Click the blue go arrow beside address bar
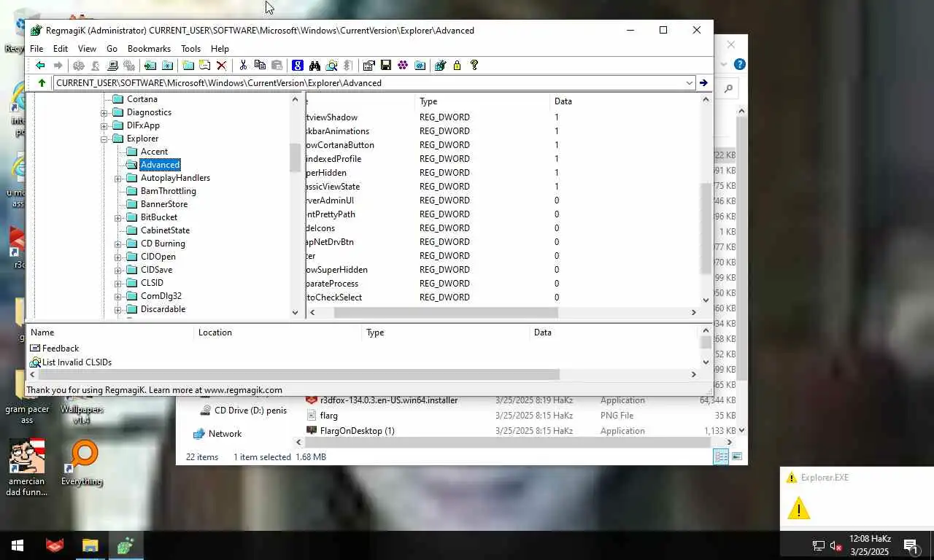Image resolution: width=934 pixels, height=560 pixels. pyautogui.click(x=703, y=83)
